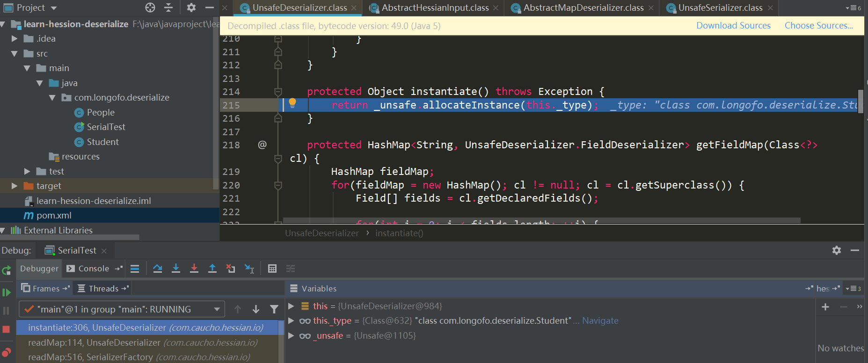Viewport: 868px width, 363px height.
Task: Toggle the intention lightbulb on line 215
Action: [x=292, y=103]
